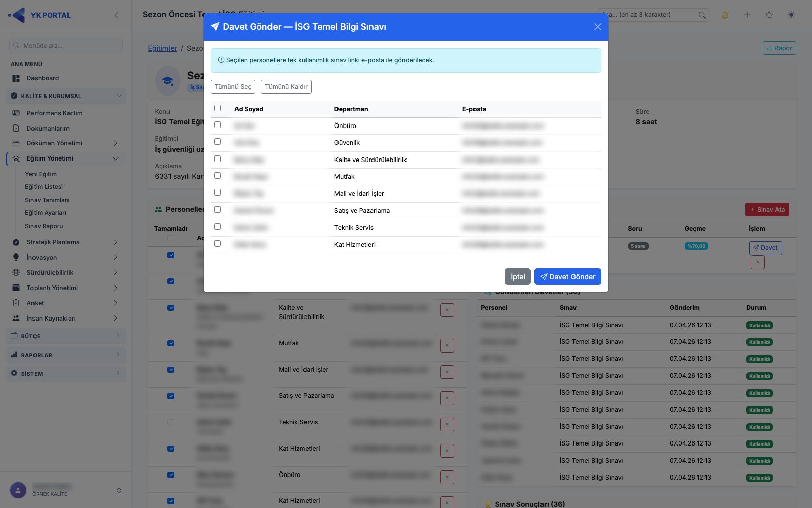Open the Eğitim Listesi menu item
Screen dimensions: 812x508
44,187
